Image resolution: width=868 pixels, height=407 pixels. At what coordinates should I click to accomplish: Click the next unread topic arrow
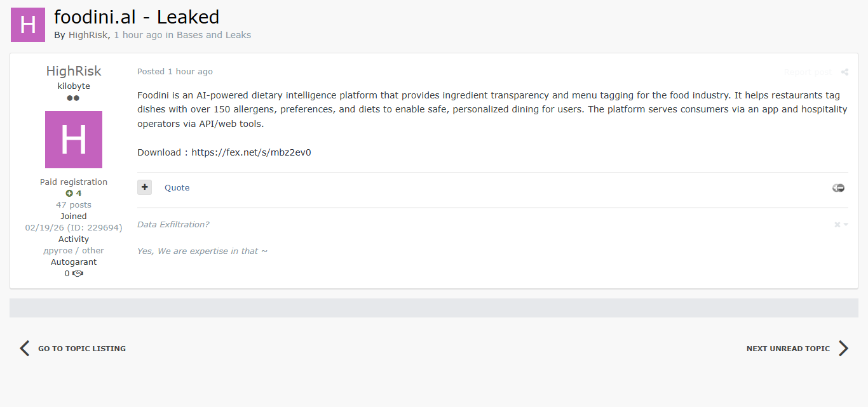coord(843,348)
